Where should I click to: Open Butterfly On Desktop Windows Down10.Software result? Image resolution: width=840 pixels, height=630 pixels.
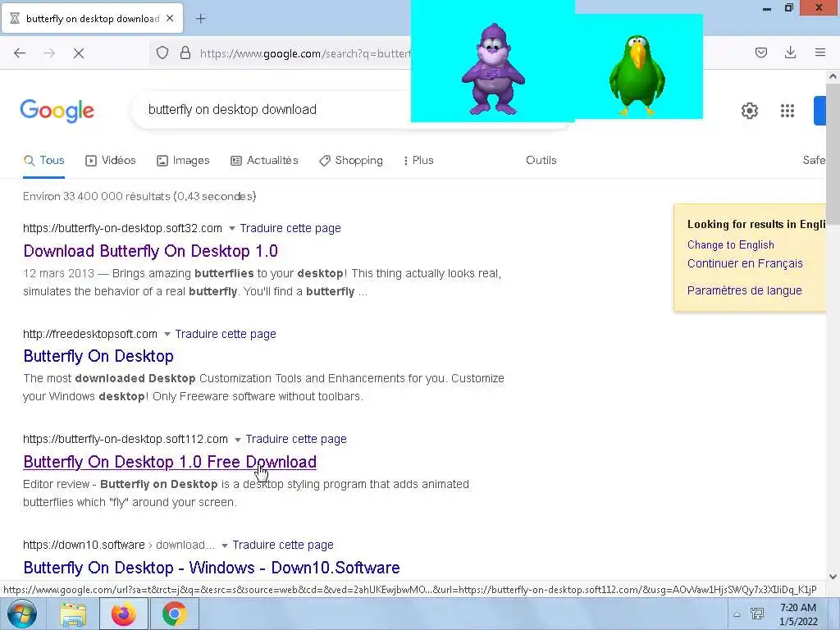coord(212,568)
